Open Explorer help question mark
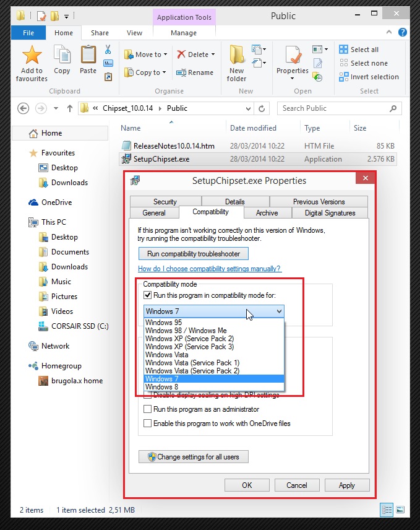Viewport: 420px width, 530px height. point(403,32)
